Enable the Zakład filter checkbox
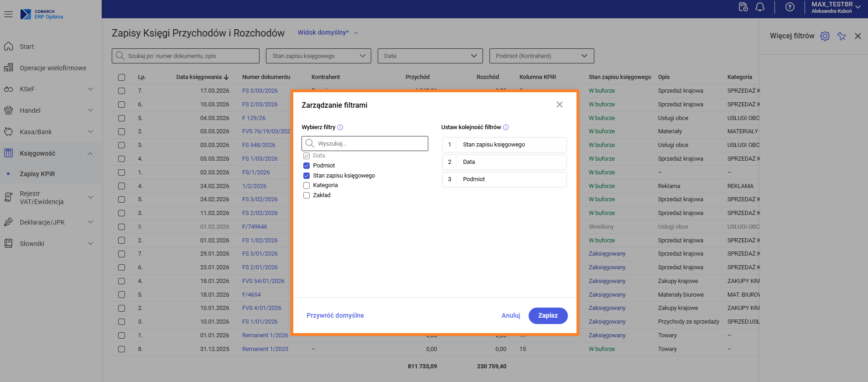 pos(307,195)
